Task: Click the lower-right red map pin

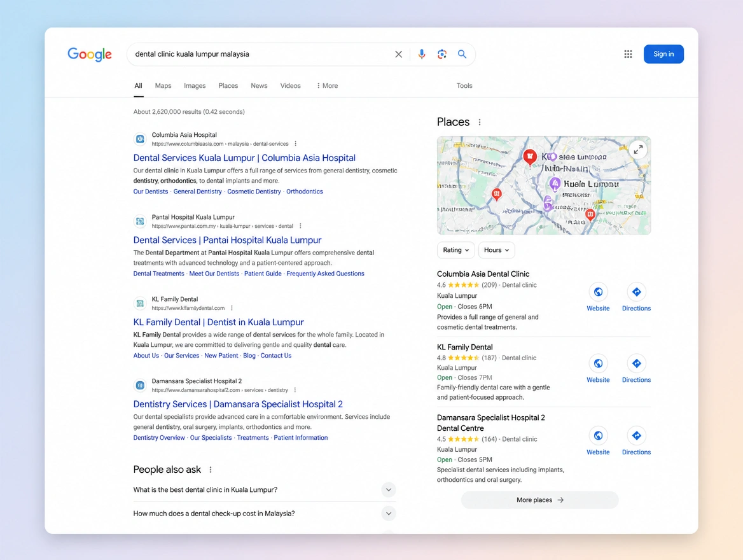Action: point(590,215)
